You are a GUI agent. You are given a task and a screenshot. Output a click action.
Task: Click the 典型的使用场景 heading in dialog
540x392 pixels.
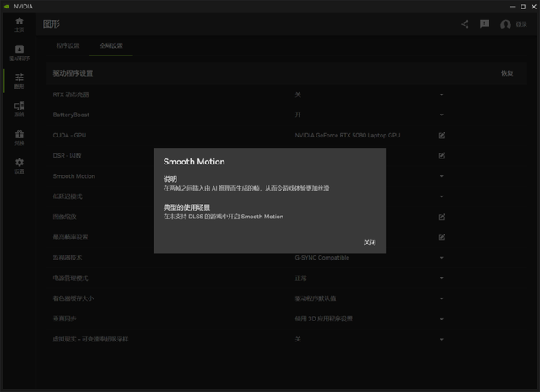coord(186,207)
